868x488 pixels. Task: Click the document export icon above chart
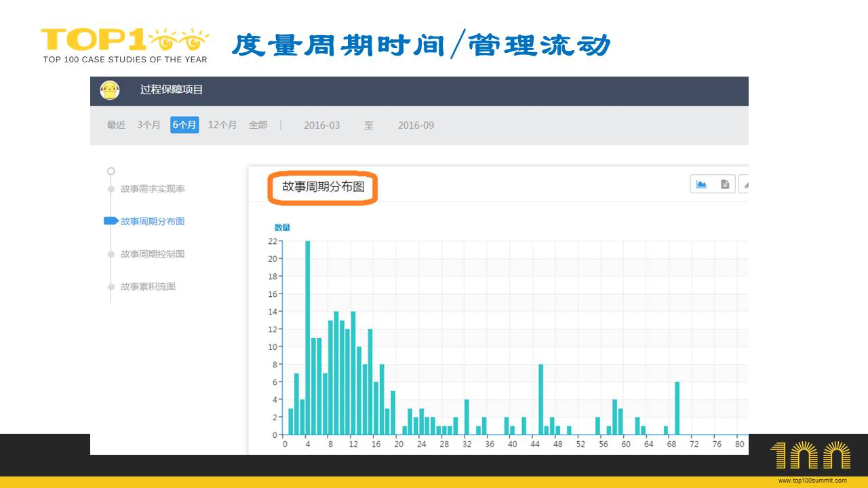coord(725,184)
